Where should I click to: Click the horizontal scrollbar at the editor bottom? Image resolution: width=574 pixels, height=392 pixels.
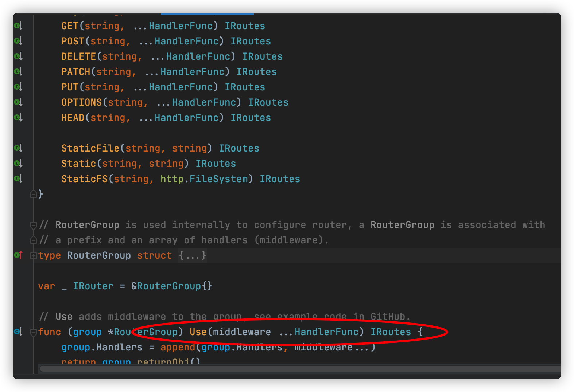[300, 369]
